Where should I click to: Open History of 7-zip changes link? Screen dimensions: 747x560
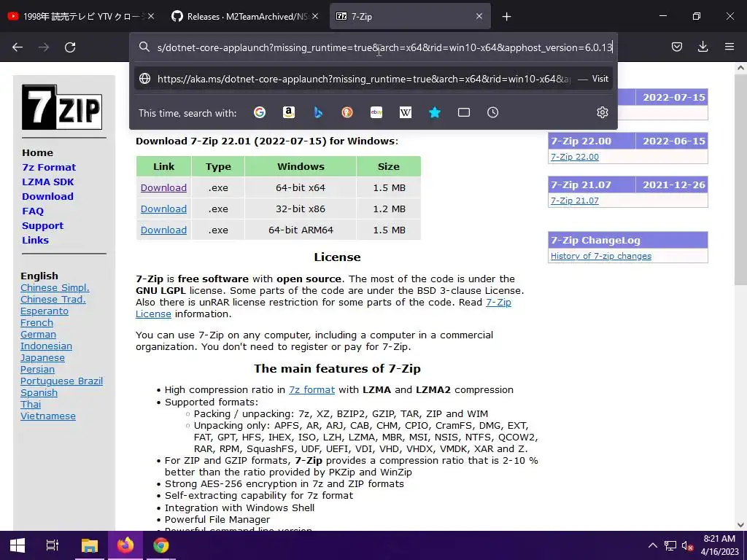click(601, 256)
